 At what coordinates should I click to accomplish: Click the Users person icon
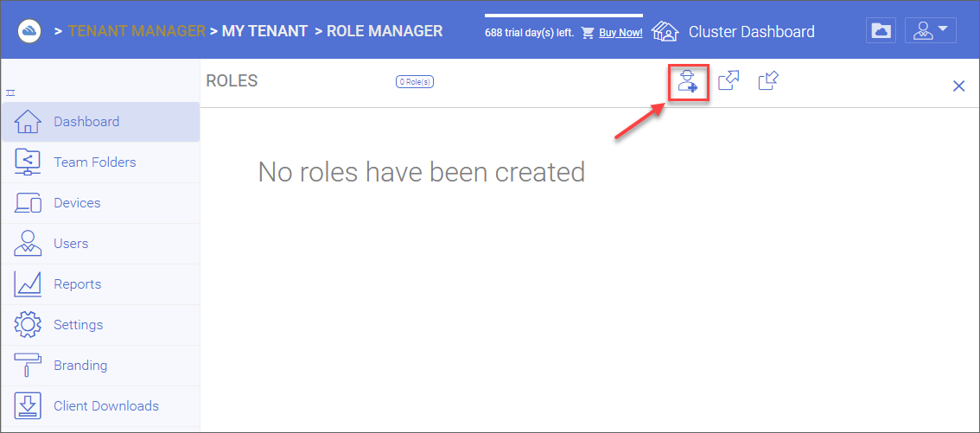(28, 243)
